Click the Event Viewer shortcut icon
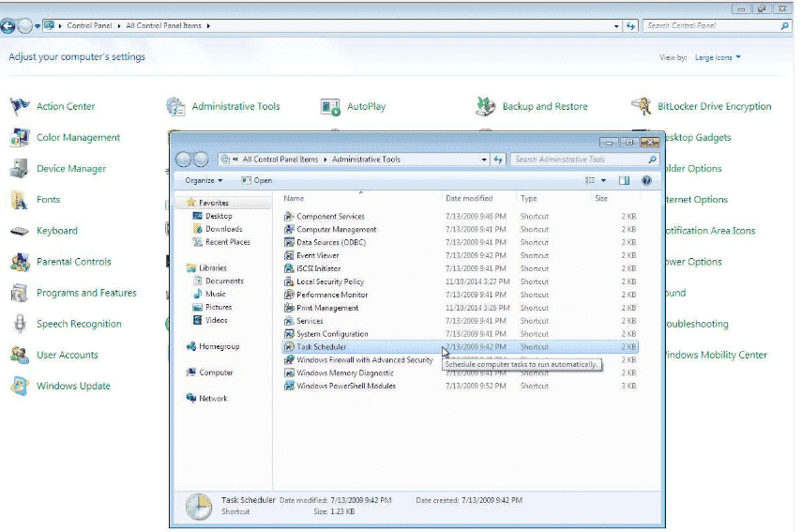Viewport: 802px width, 532px height. click(x=289, y=255)
